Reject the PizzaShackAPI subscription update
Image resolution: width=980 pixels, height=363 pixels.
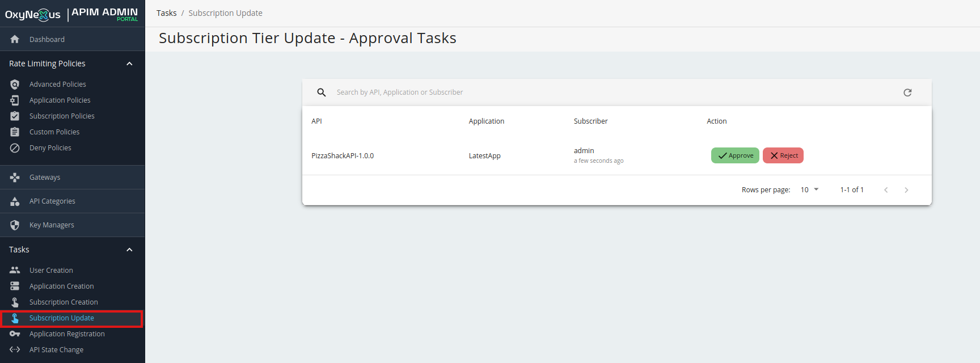point(783,155)
